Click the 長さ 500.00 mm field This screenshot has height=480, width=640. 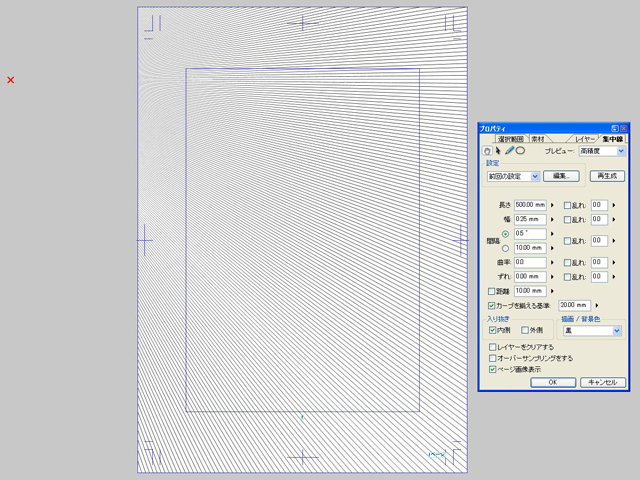pos(530,205)
